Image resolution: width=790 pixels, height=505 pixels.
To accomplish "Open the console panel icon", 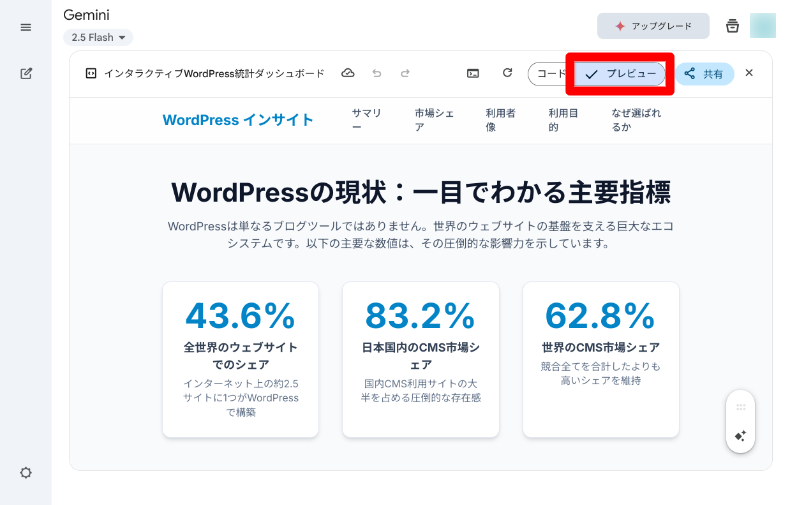I will click(473, 74).
